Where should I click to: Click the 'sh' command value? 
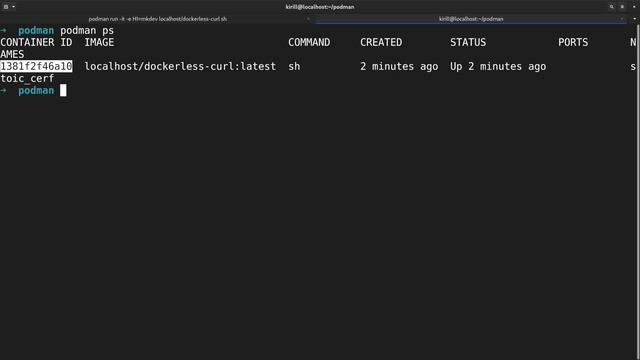pyautogui.click(x=294, y=67)
